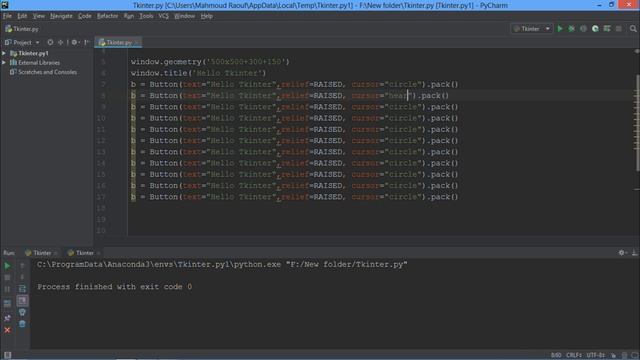Click the cursor position indicator in status bar
Image resolution: width=640 pixels, height=360 pixels.
556,355
